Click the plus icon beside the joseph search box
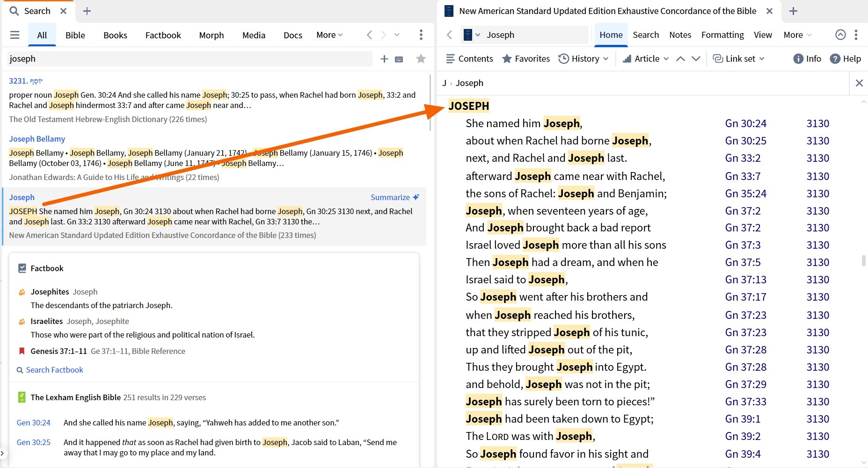 (x=384, y=59)
